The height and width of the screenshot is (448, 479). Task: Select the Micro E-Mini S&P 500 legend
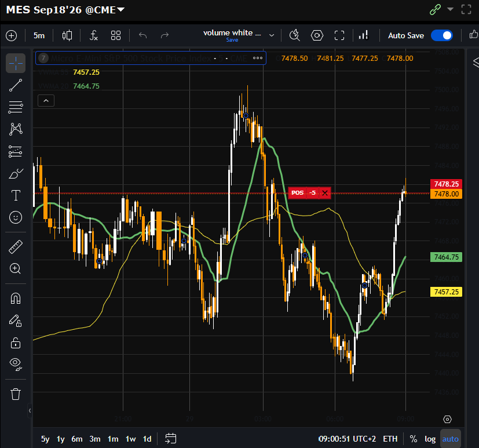click(x=151, y=58)
